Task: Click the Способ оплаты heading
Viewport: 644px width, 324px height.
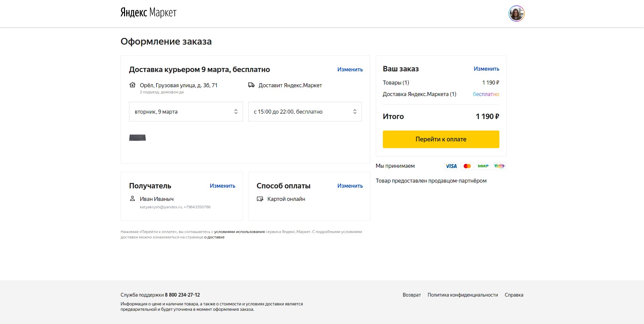Action: pyautogui.click(x=283, y=186)
